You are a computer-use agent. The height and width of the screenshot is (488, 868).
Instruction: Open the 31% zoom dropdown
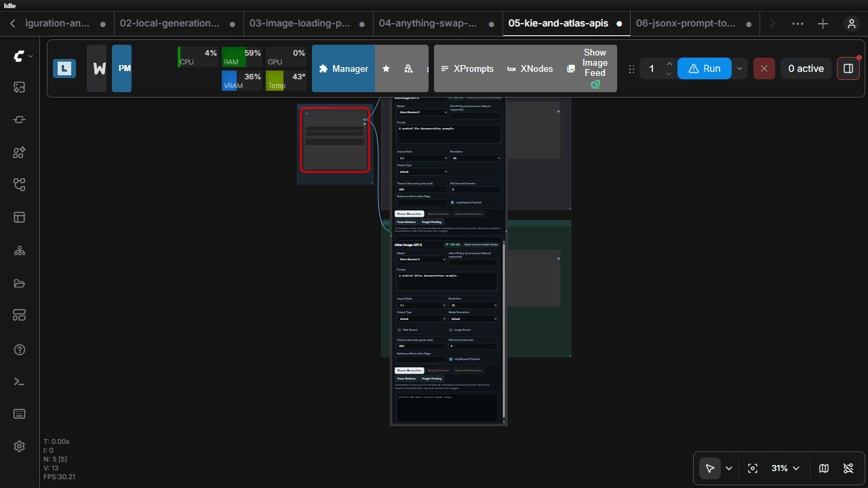[x=786, y=468]
